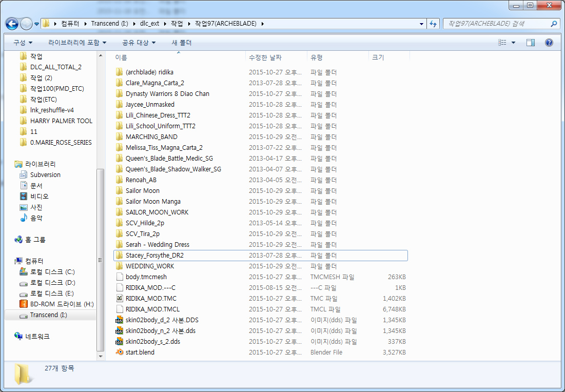Open the 구성 organize menu
The image size is (565, 392).
click(23, 43)
